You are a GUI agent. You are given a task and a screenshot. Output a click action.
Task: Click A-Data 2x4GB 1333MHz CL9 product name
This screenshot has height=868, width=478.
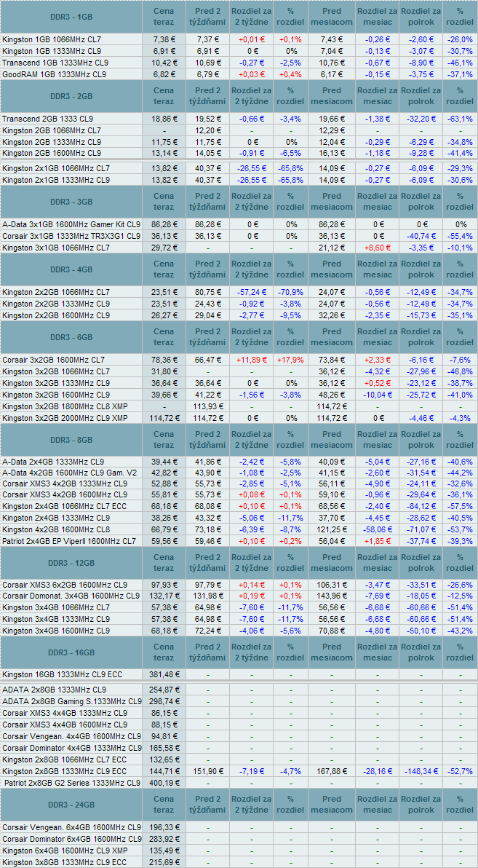pyautogui.click(x=53, y=462)
